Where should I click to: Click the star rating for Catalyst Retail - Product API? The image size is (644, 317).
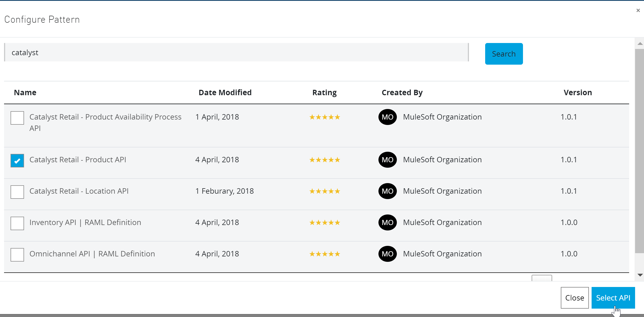tap(325, 160)
